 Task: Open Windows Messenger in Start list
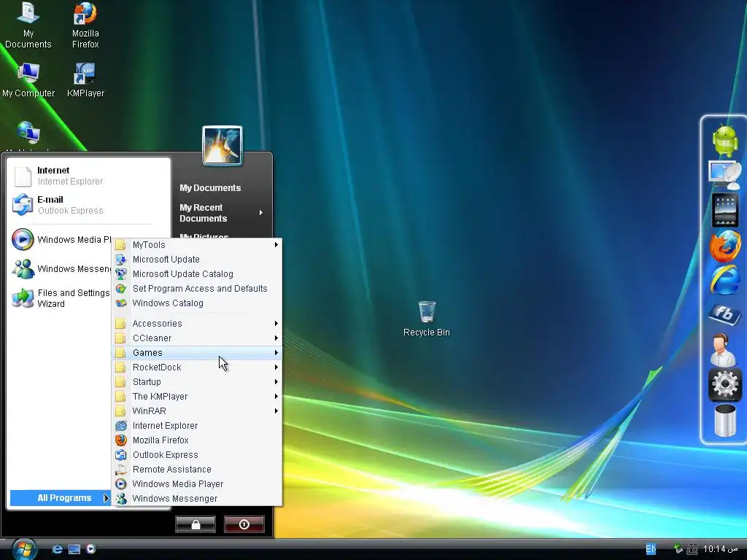pyautogui.click(x=61, y=269)
